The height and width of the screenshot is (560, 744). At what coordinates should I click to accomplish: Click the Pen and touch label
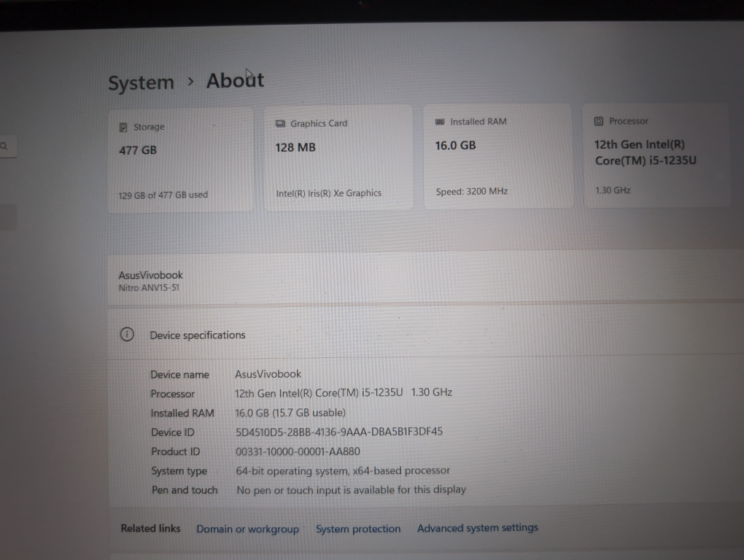click(x=185, y=490)
